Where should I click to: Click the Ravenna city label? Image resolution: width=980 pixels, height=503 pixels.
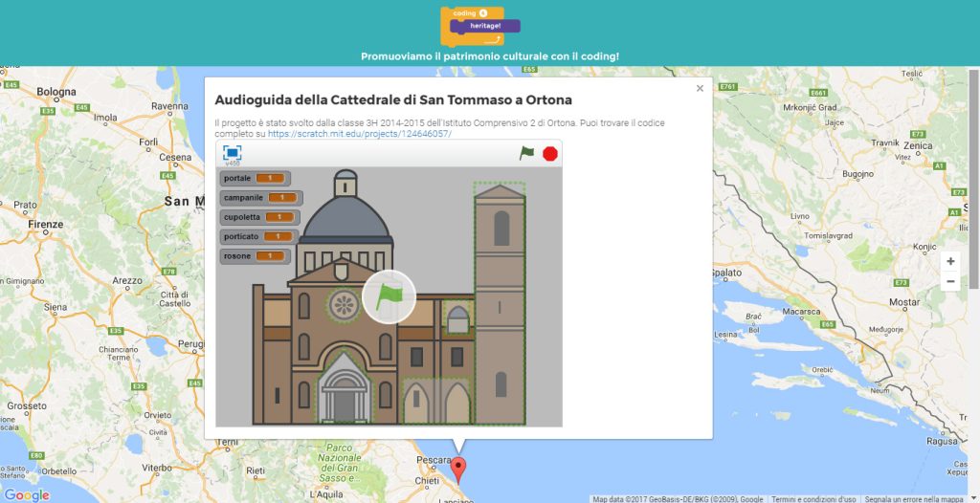(x=170, y=106)
